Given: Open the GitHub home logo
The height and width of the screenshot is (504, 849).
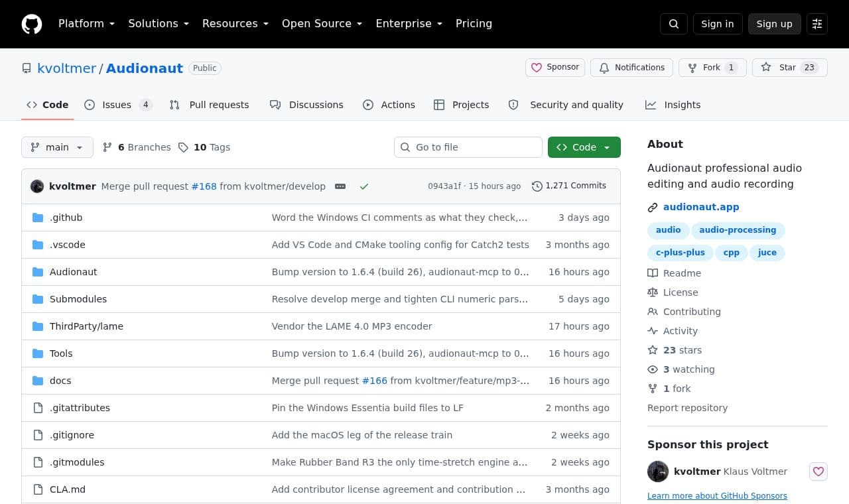Looking at the screenshot, I should tap(32, 24).
